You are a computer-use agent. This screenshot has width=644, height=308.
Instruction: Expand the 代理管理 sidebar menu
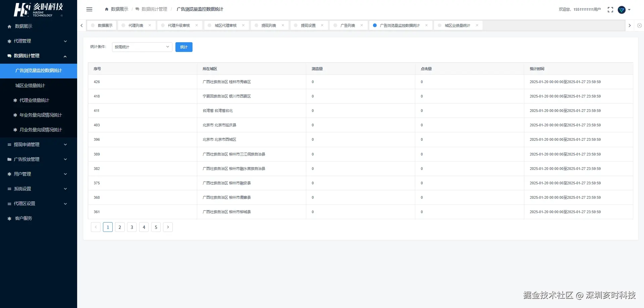(39, 41)
